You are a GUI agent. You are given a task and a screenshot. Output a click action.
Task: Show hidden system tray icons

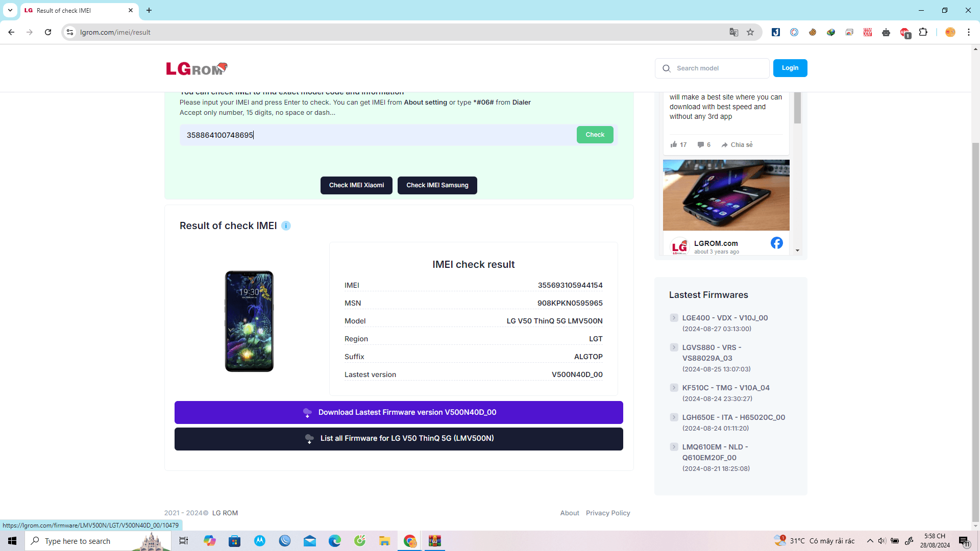coord(870,541)
